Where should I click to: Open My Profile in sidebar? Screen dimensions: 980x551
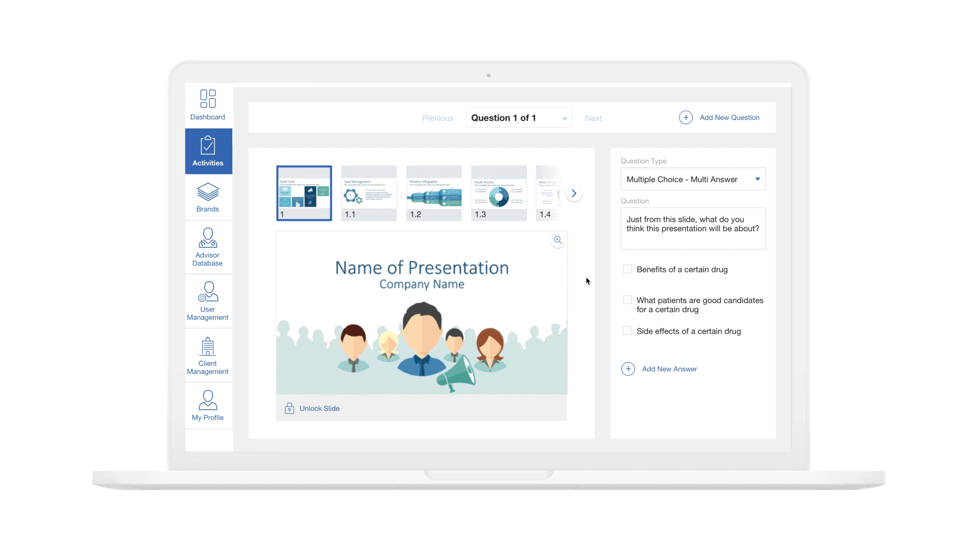pyautogui.click(x=208, y=406)
